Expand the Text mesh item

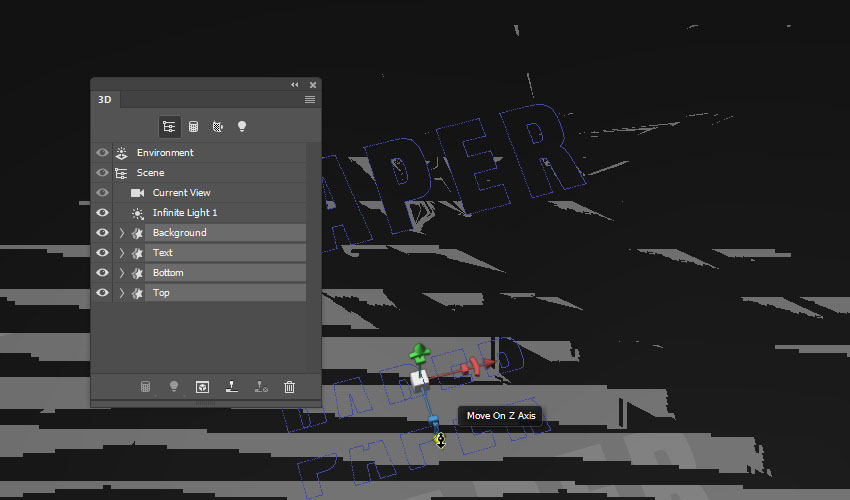click(122, 253)
